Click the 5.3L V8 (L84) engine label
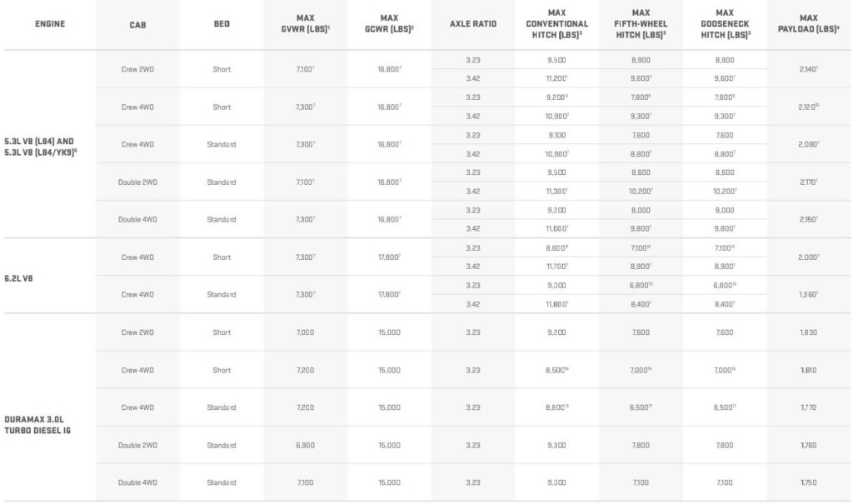The height and width of the screenshot is (504, 853). (40, 147)
